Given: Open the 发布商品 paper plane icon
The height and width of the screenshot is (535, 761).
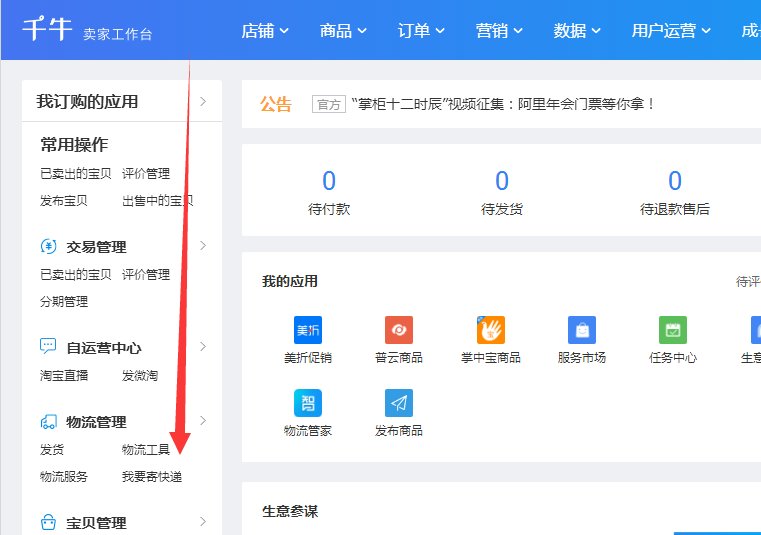Looking at the screenshot, I should pos(399,403).
